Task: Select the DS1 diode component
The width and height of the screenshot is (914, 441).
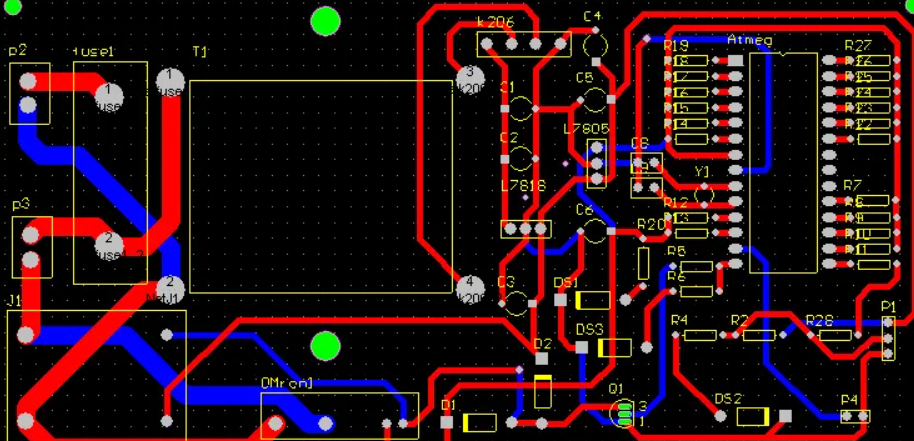Action: [x=594, y=300]
